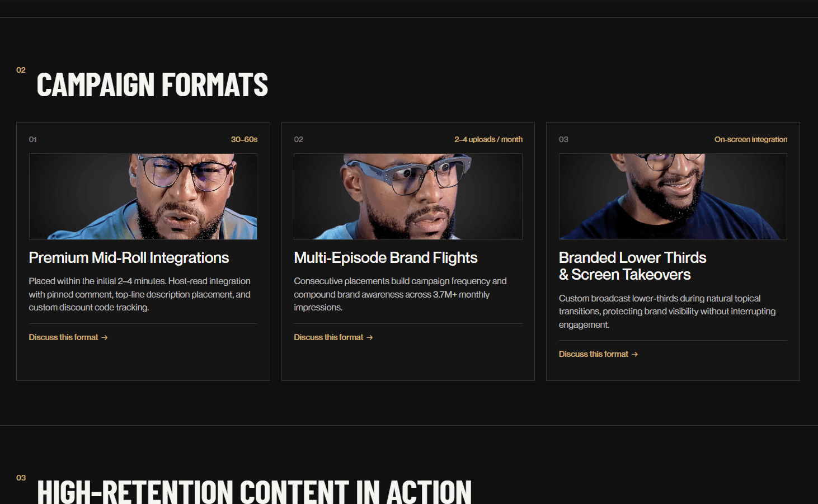The height and width of the screenshot is (504, 818).
Task: Click the Branded Lower Thirds & Screen Takeovers title
Action: coord(632,266)
